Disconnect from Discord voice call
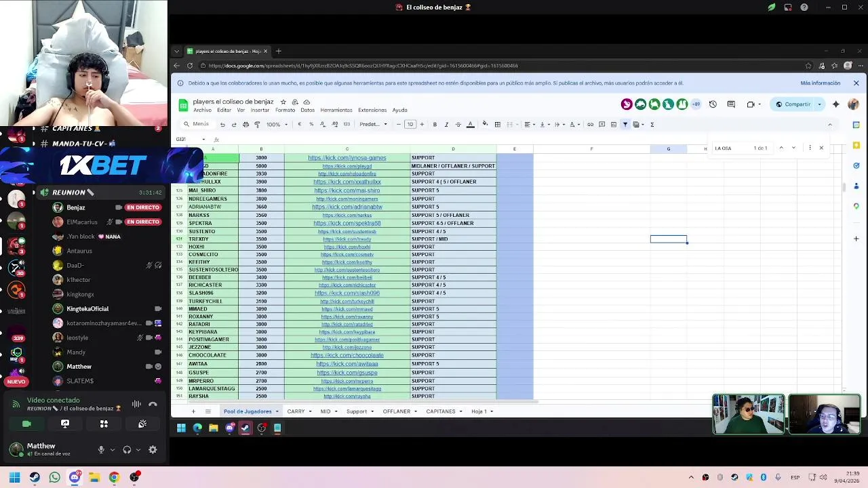 [153, 404]
